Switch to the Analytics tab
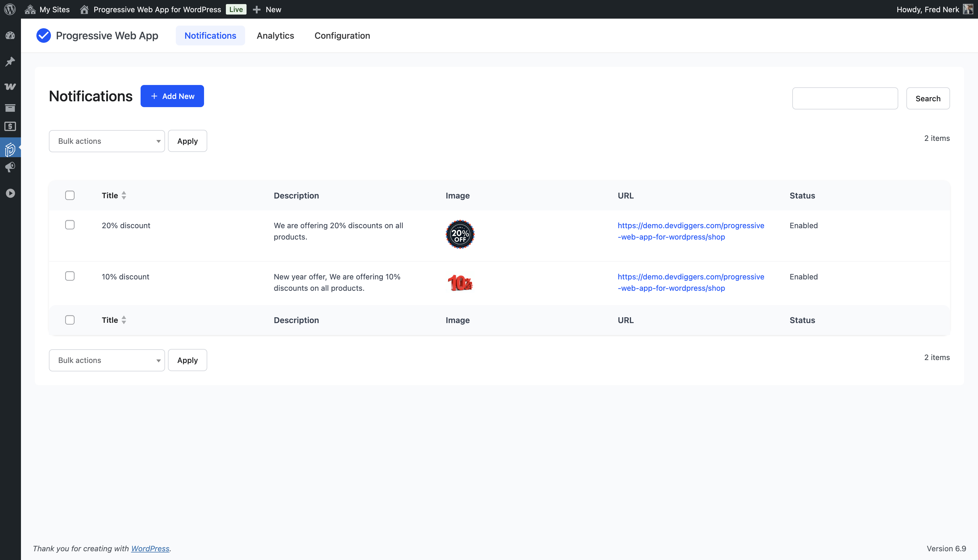Viewport: 978px width, 560px height. pyautogui.click(x=275, y=36)
